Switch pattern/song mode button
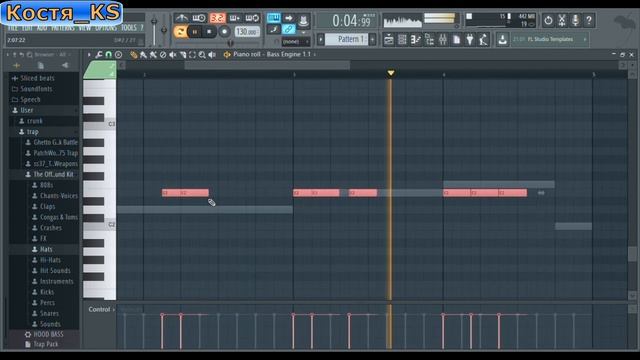This screenshot has height=360, width=640. pyautogui.click(x=180, y=31)
